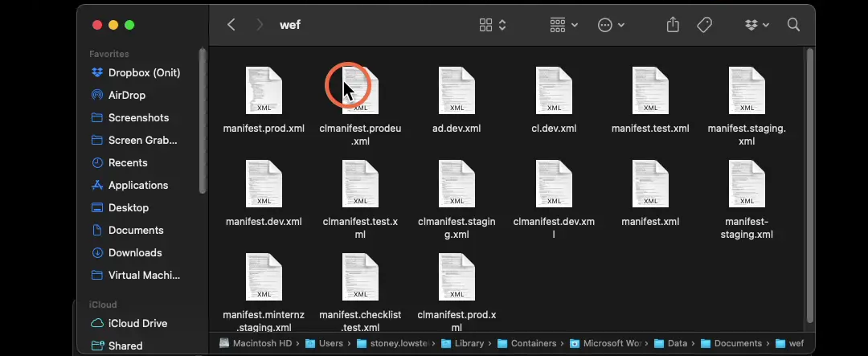Open Screenshots folder in sidebar
The image size is (868, 356).
pos(130,118)
